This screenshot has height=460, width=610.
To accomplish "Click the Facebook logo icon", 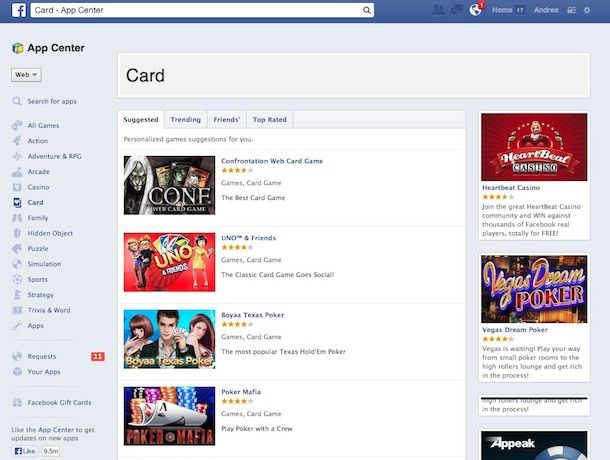I will (x=19, y=10).
